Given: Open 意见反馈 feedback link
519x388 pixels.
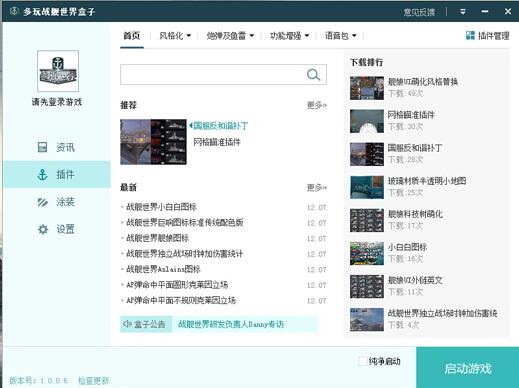Looking at the screenshot, I should tap(419, 12).
